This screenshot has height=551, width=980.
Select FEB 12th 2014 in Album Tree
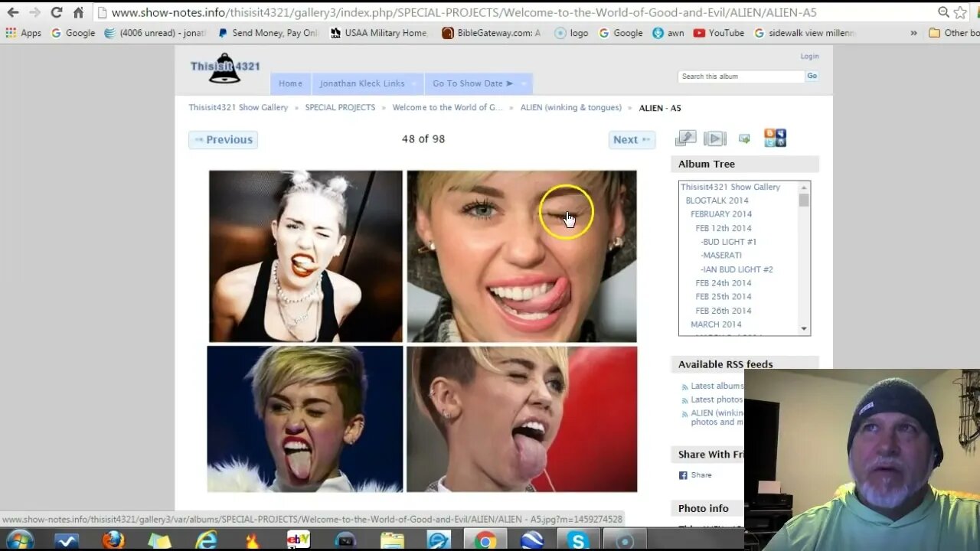pyautogui.click(x=724, y=228)
